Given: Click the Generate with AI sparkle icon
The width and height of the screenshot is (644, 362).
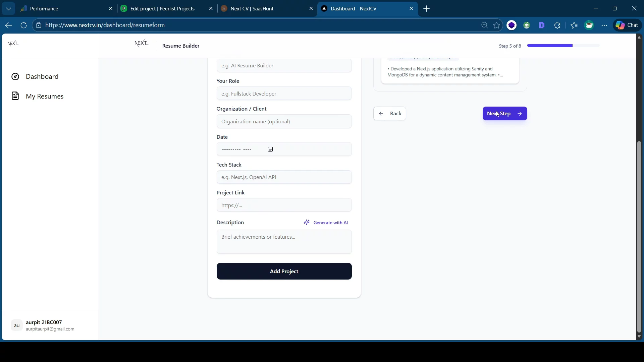Looking at the screenshot, I should 307,223.
